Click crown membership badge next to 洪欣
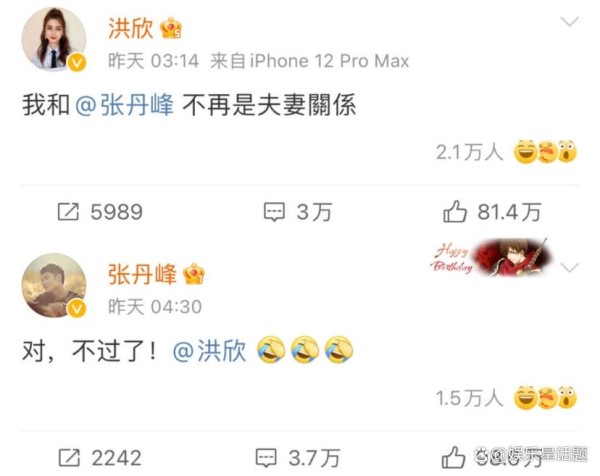The width and height of the screenshot is (600, 476). pos(171,28)
